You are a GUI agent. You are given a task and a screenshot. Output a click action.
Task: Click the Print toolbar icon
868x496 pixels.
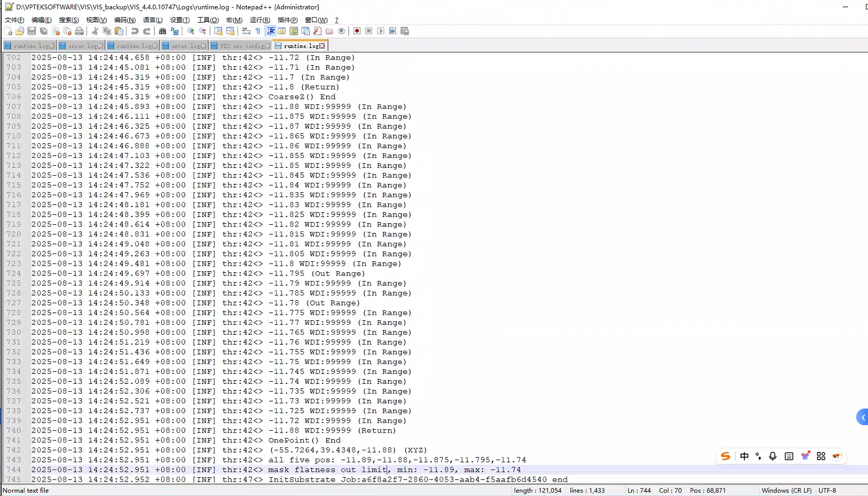coord(80,31)
